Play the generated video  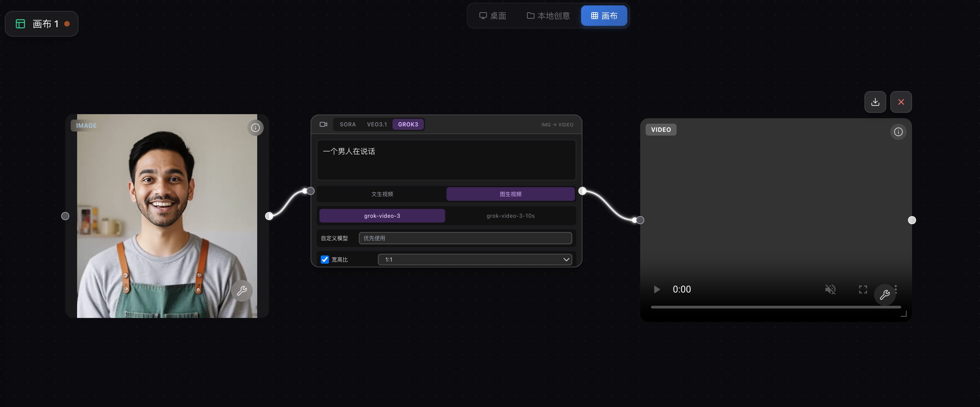click(657, 289)
